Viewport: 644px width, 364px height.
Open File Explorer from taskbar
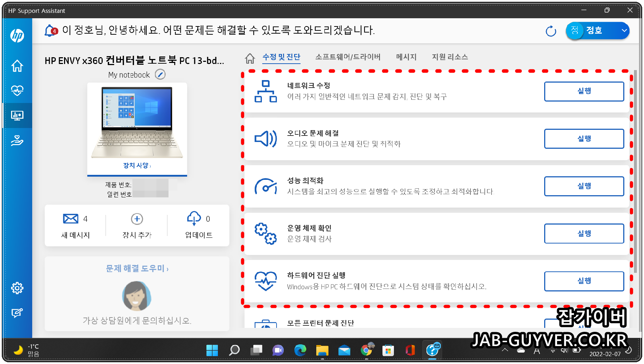click(x=322, y=350)
